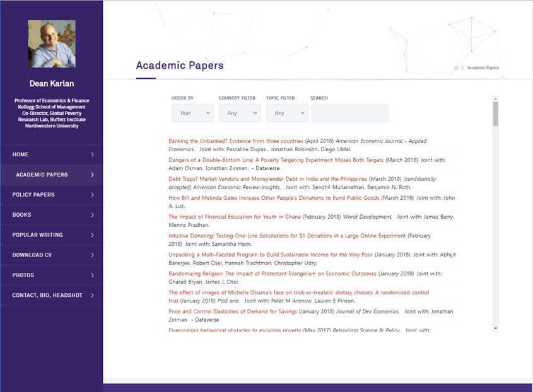Open the Randomizing Religion paper link
This screenshot has height=392, width=533.
(272, 274)
